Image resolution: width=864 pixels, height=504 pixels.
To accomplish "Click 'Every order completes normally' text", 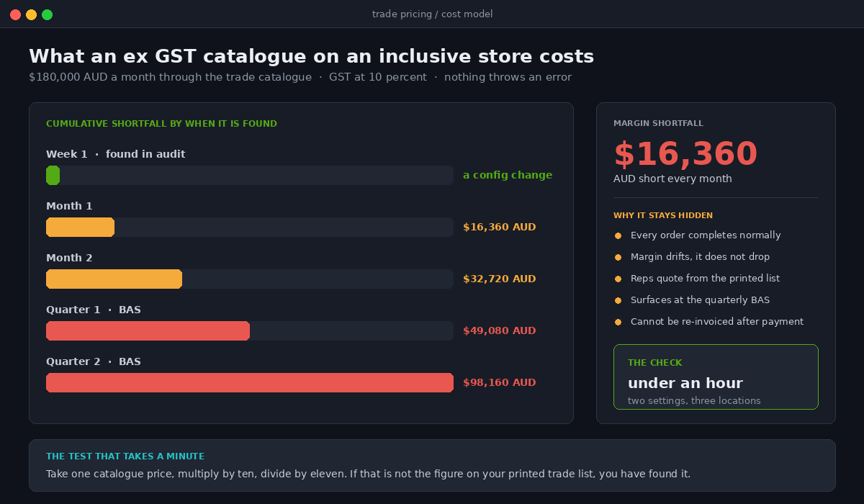I will click(706, 235).
